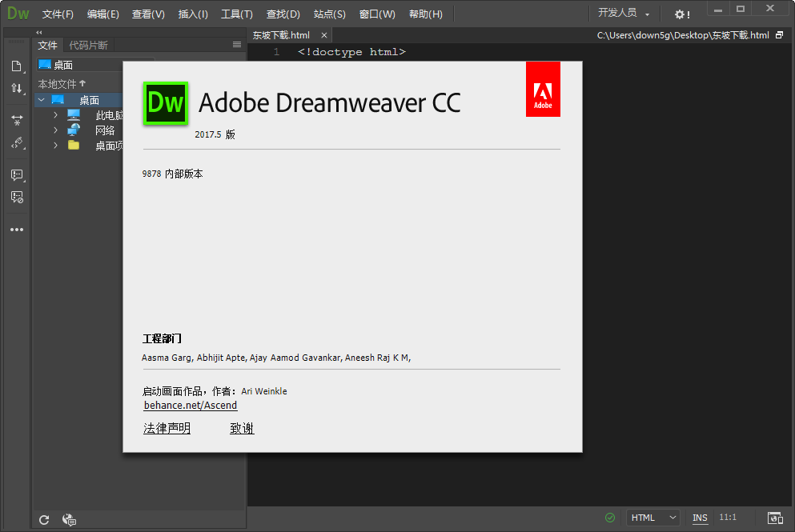Screen dimensions: 795x532
Task: Click the 9878 内部版本 build text
Action: (172, 174)
